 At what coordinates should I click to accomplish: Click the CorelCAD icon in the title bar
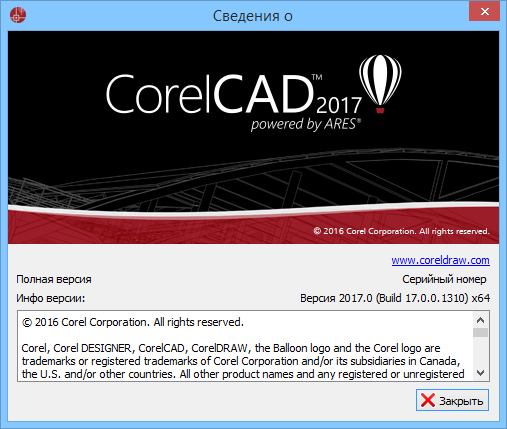18,15
